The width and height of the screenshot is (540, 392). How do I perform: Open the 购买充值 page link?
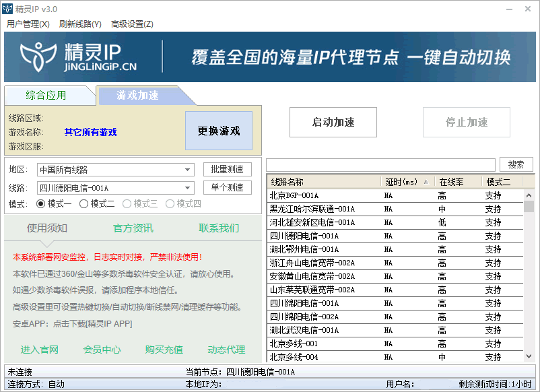(162, 350)
